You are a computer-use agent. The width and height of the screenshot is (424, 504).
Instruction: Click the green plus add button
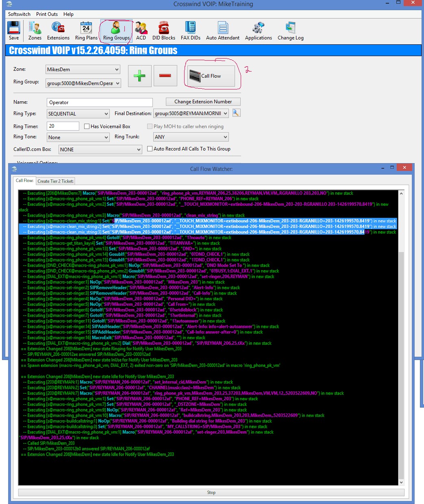140,76
